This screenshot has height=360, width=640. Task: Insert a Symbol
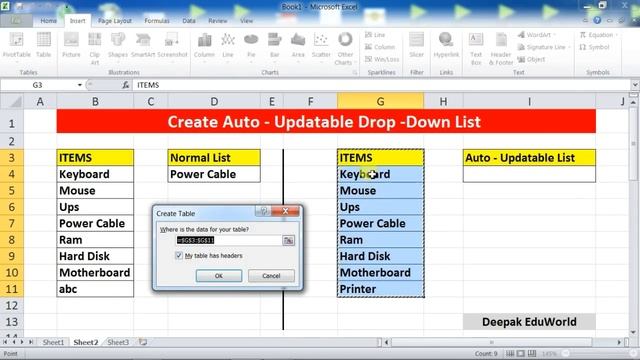(x=594, y=47)
